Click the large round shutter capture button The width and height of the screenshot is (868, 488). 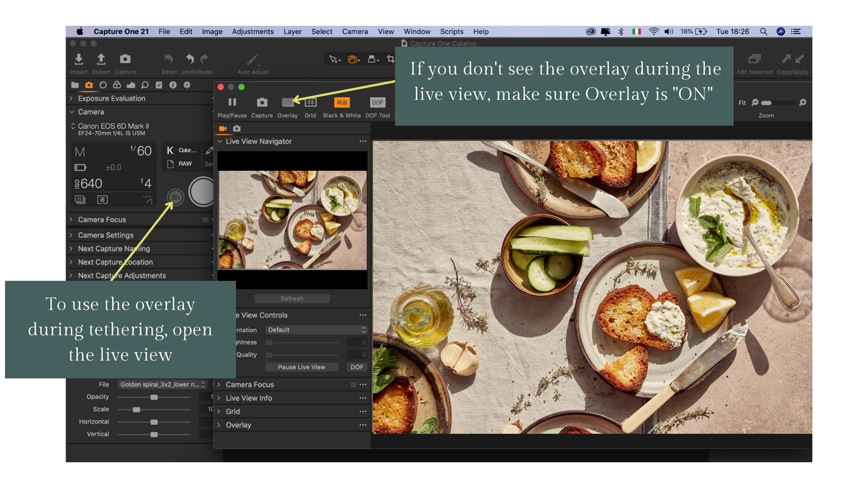coord(203,192)
